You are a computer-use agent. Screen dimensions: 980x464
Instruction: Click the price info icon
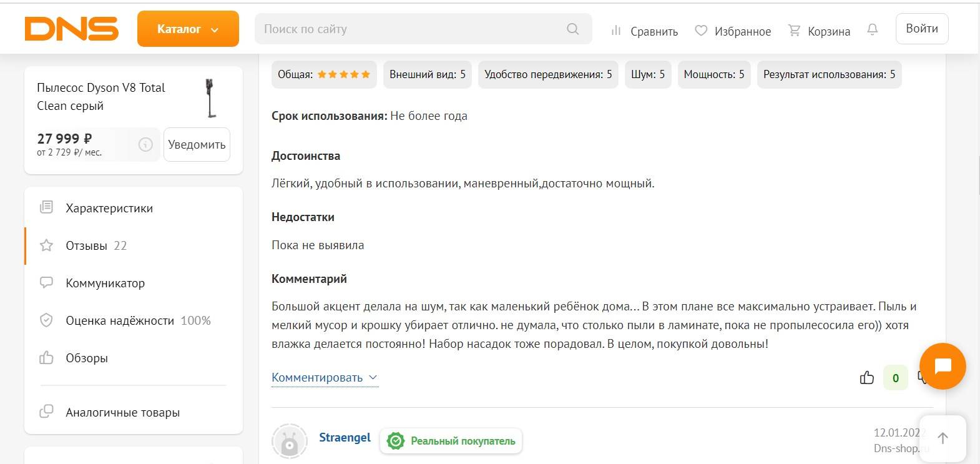tap(145, 144)
